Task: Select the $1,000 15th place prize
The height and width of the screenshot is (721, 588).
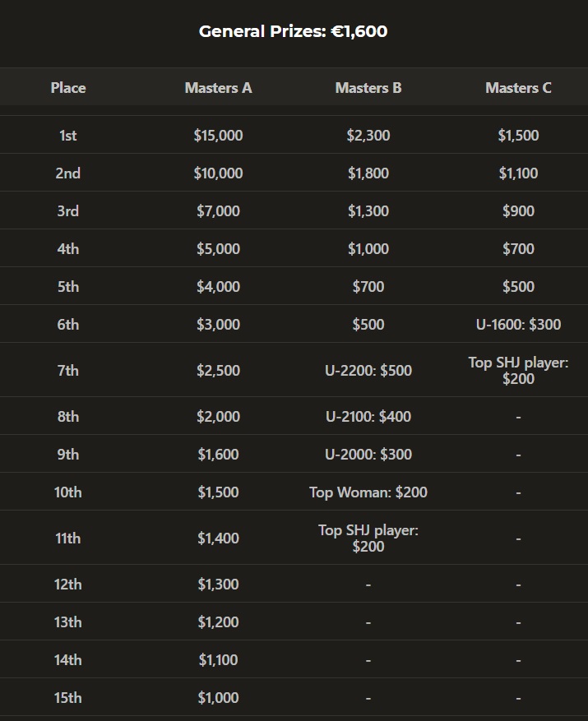Action: (218, 697)
